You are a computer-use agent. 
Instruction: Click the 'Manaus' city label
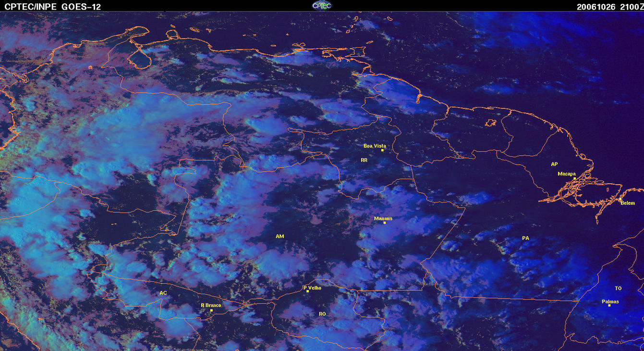click(383, 218)
